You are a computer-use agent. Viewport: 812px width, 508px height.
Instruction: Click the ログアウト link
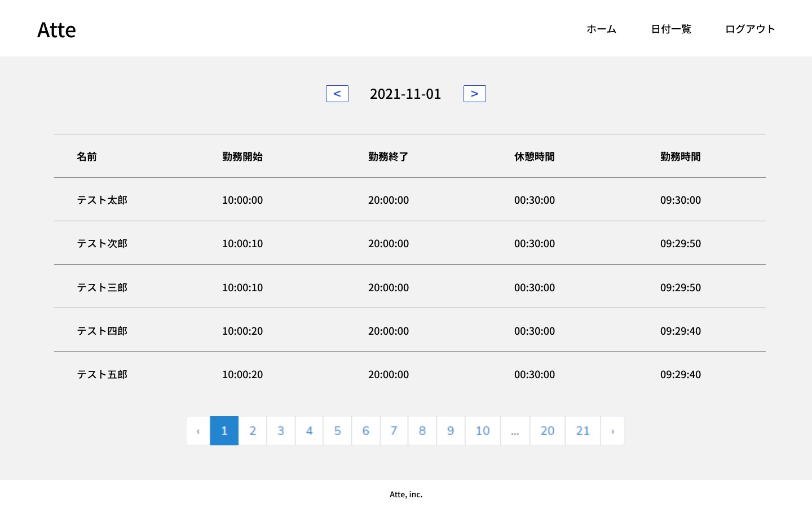pos(750,29)
